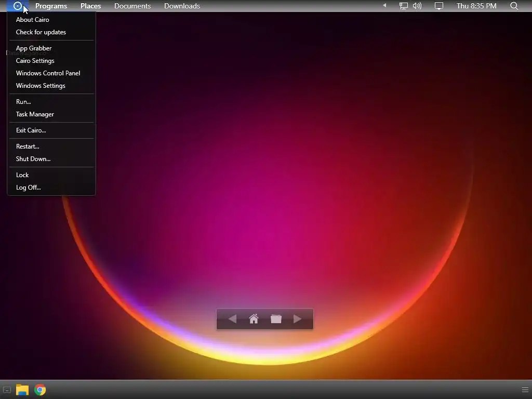Launch App Grabber
Image resolution: width=532 pixels, height=399 pixels.
click(x=51, y=48)
